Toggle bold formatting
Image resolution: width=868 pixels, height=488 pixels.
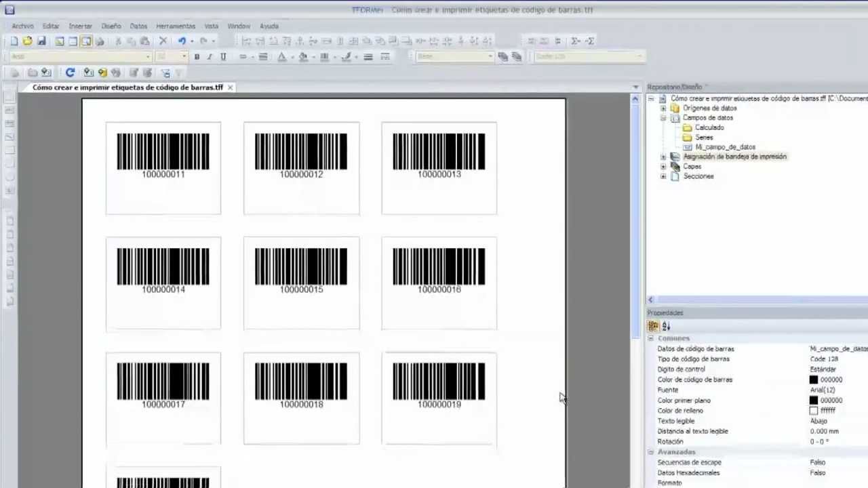coord(197,57)
